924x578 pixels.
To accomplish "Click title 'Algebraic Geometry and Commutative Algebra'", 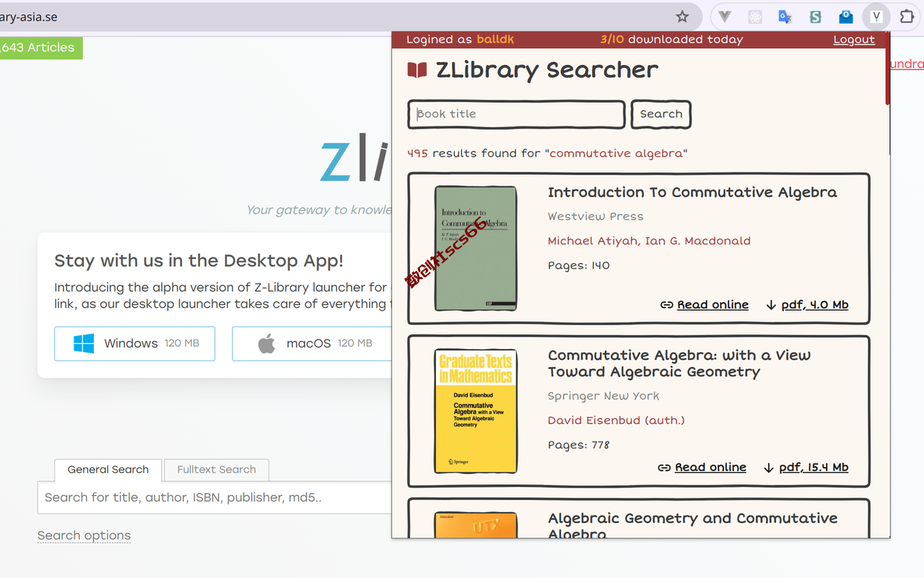I will tap(692, 526).
